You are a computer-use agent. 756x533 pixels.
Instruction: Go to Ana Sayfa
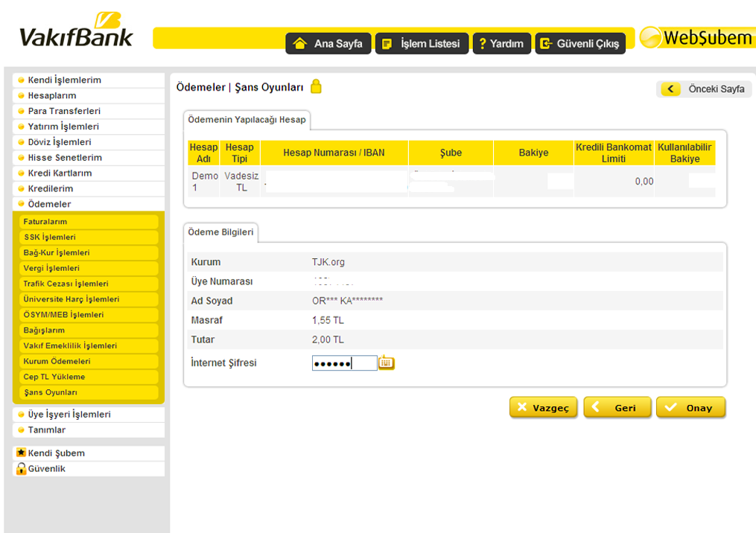[328, 43]
